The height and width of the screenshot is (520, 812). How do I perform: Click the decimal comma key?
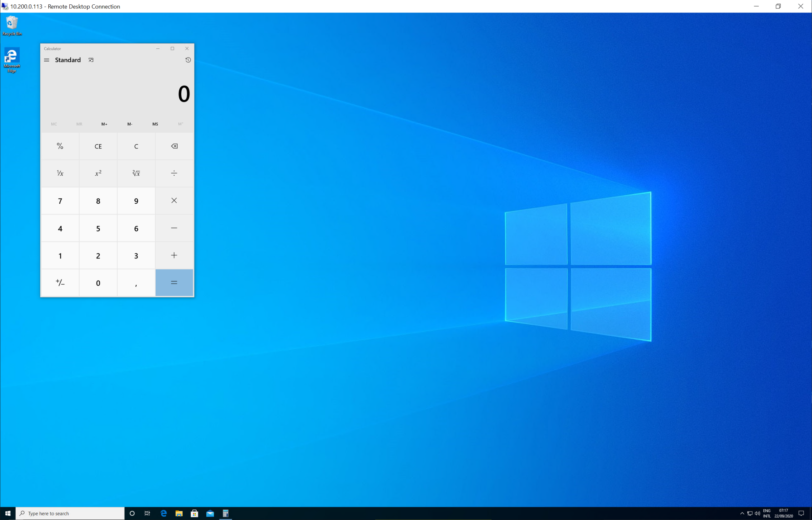(136, 283)
